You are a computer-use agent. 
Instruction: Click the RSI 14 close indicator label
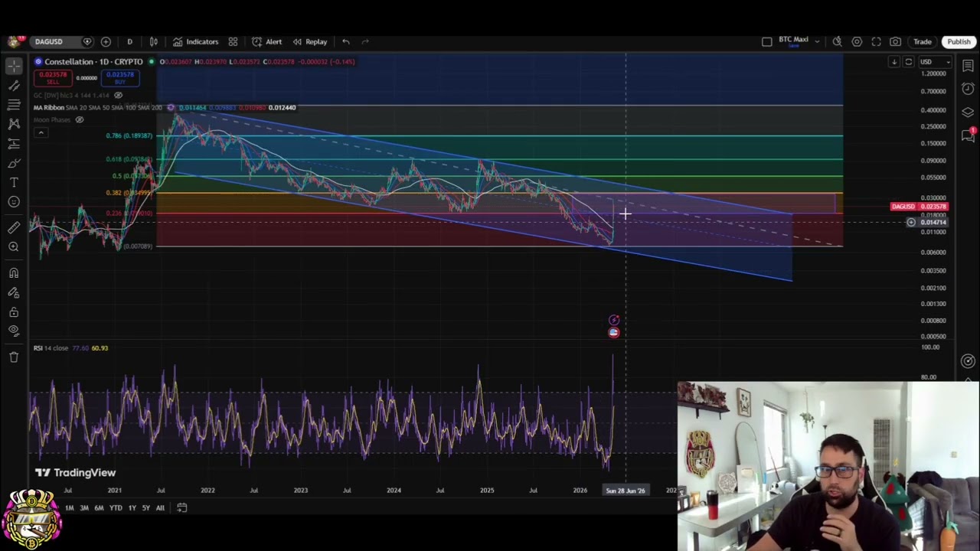coord(51,348)
